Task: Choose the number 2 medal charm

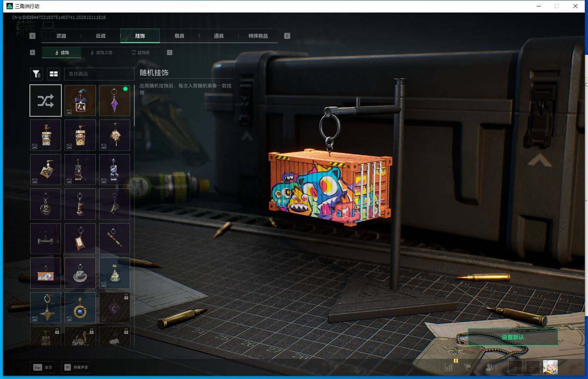Action: click(46, 204)
